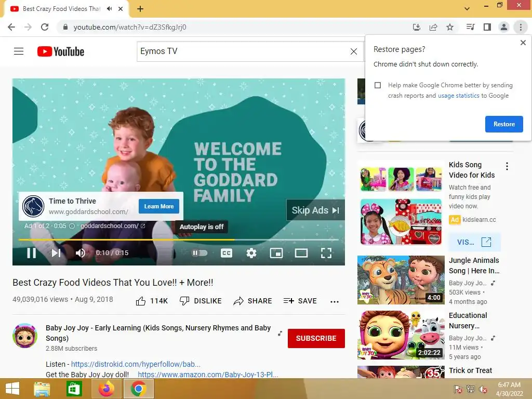Close the Best Crazy Food Videos tab
Screen dimensions: 532x399
point(121,9)
